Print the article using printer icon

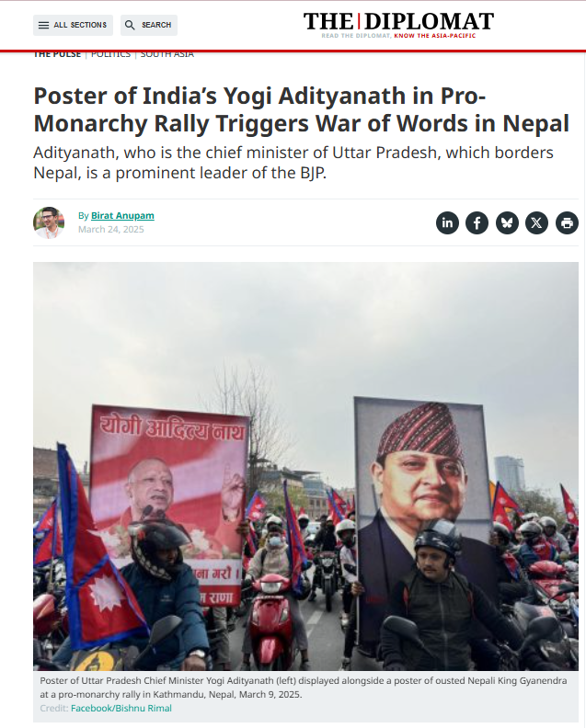(x=567, y=222)
